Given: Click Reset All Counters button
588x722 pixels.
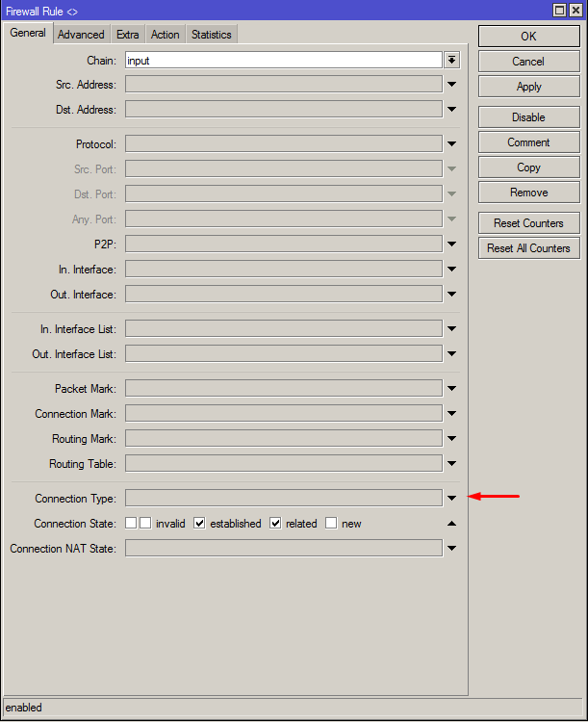Looking at the screenshot, I should tap(528, 248).
